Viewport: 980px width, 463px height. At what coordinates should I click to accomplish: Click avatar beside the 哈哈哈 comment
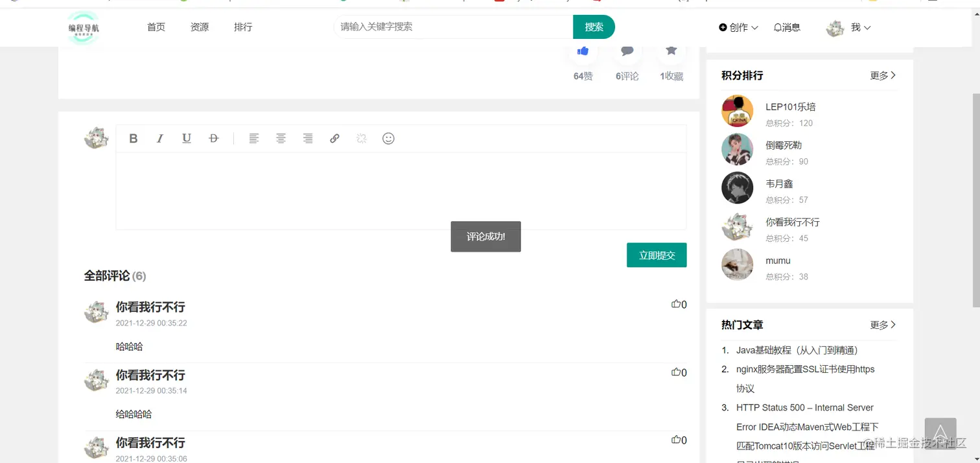(97, 312)
